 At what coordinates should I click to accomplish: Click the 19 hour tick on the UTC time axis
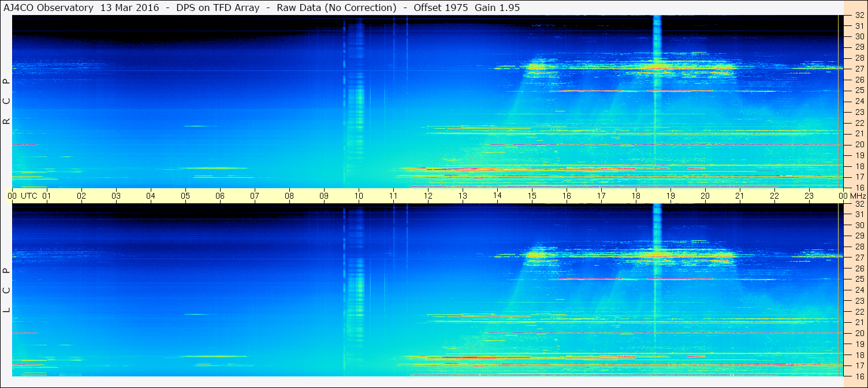click(670, 196)
